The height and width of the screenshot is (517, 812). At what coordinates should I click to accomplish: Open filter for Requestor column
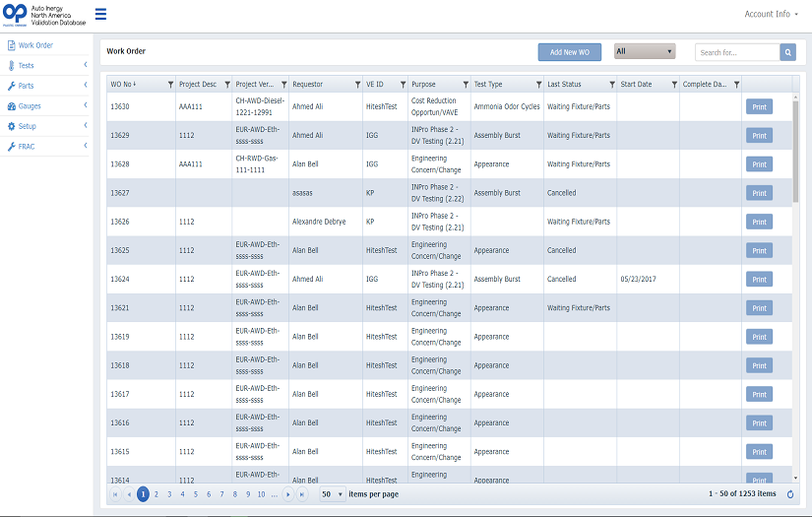pos(357,85)
